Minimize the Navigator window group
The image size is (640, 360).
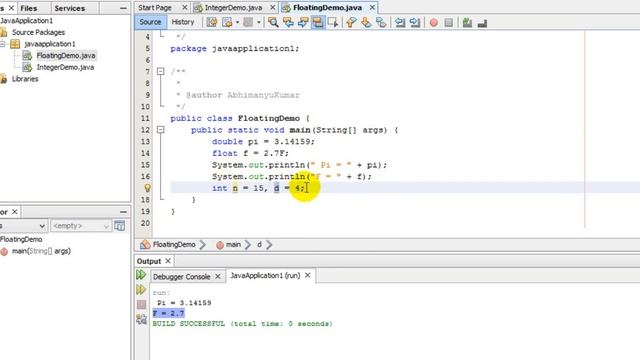[x=123, y=212]
